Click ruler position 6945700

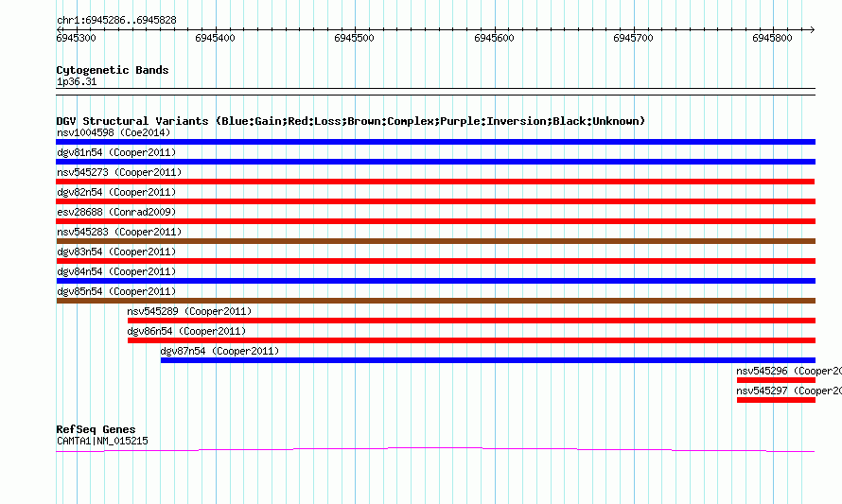[633, 38]
